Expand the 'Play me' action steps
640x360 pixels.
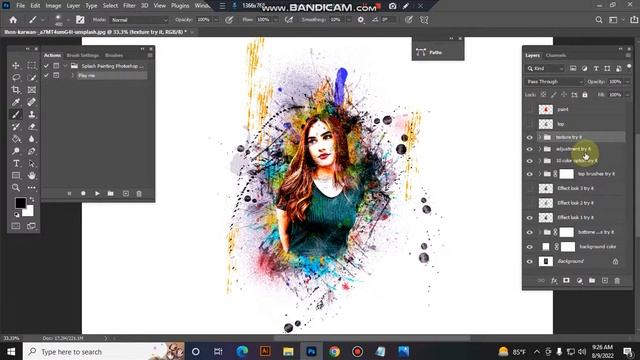73,76
